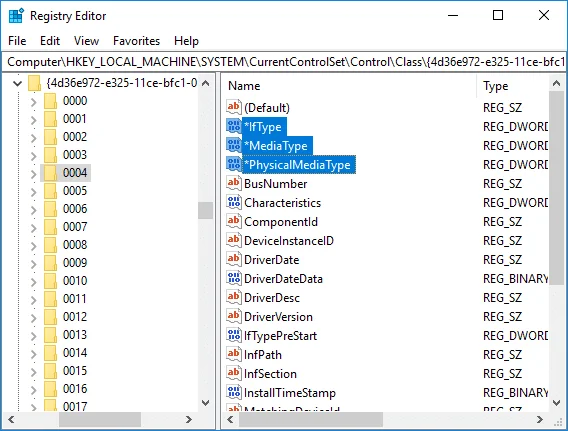Image resolution: width=568 pixels, height=431 pixels.
Task: Click the DWORD icon beside Characteristics
Action: [x=234, y=202]
